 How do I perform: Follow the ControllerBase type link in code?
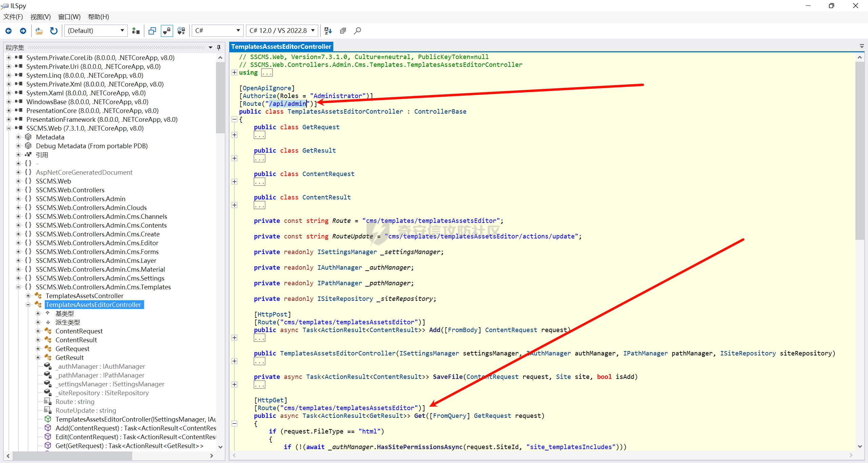[440, 112]
